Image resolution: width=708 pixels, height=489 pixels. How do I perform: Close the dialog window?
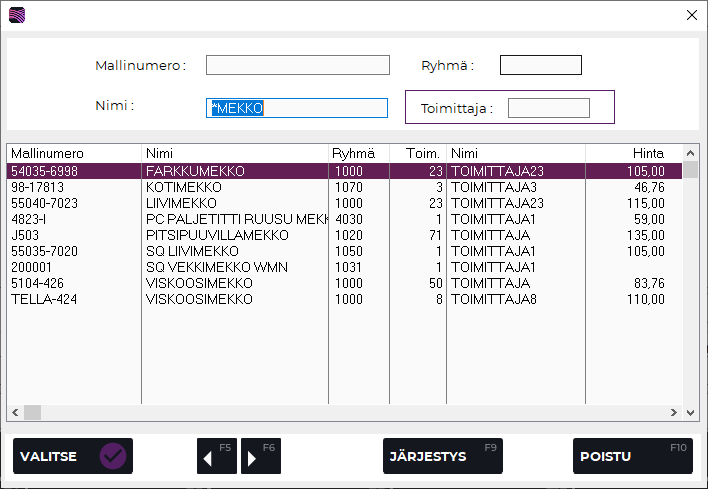pos(691,15)
